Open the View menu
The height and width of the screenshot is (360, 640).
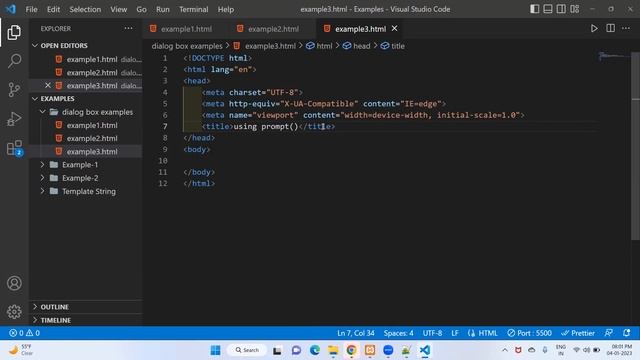[118, 9]
